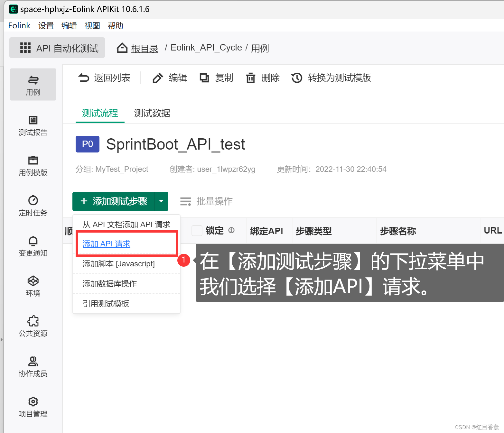This screenshot has width=504, height=433.
Task: Expand the 添加测试步骤 dropdown arrow
Action: pyautogui.click(x=161, y=201)
